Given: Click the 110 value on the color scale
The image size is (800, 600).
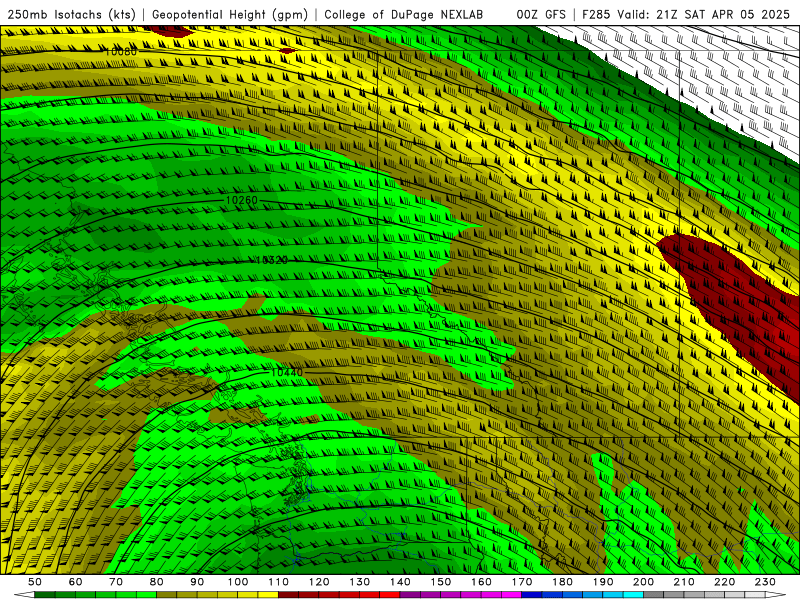Looking at the screenshot, I should pyautogui.click(x=279, y=582).
